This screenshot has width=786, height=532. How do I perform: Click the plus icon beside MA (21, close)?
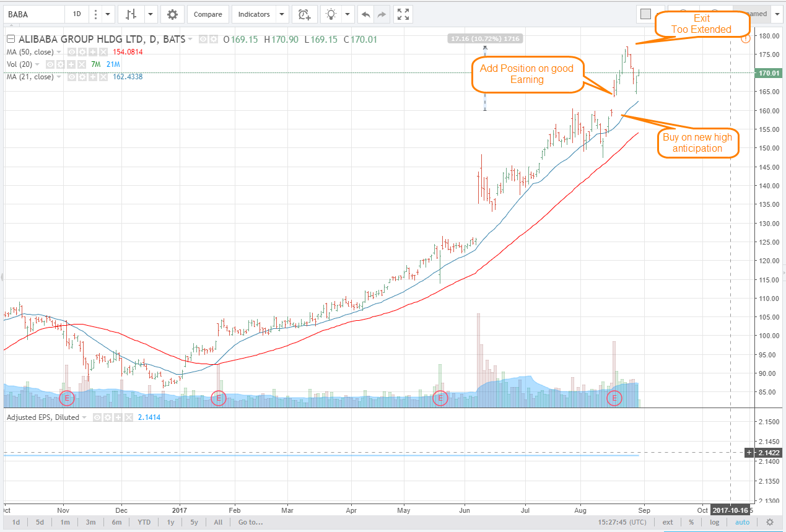[x=93, y=77]
